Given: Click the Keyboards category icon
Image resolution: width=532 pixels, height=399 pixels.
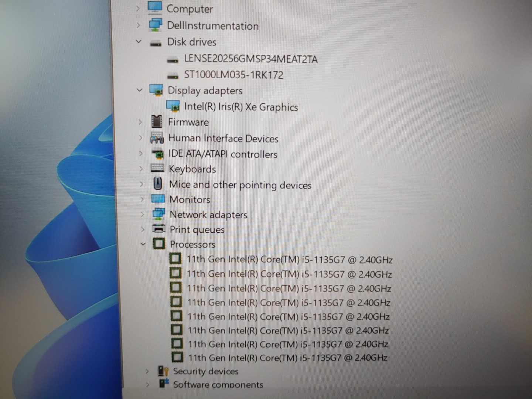Looking at the screenshot, I should coord(157,168).
